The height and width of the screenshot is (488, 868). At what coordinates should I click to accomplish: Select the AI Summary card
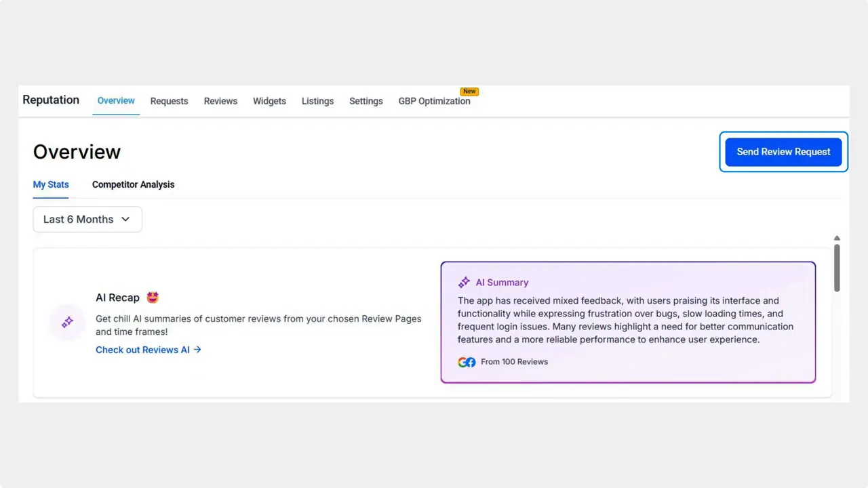coord(628,322)
